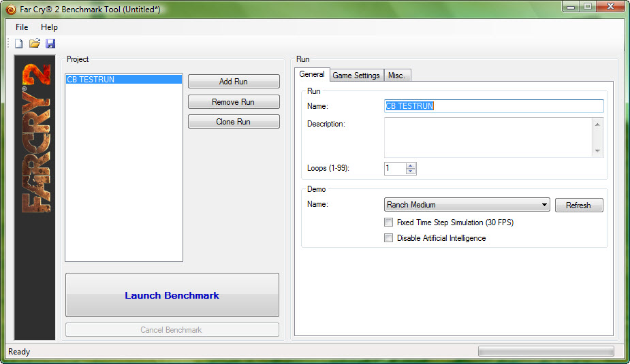Click the status bar progress bar
This screenshot has height=364, width=630.
pyautogui.click(x=546, y=352)
